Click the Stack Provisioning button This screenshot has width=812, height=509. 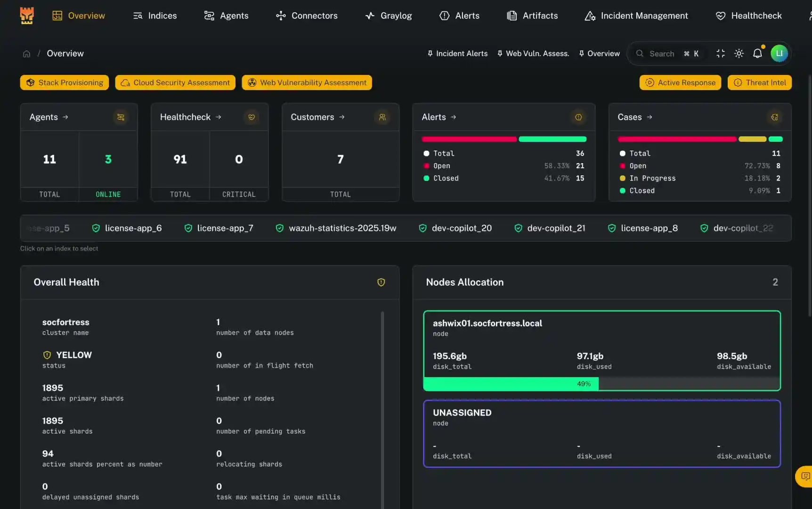pyautogui.click(x=65, y=82)
